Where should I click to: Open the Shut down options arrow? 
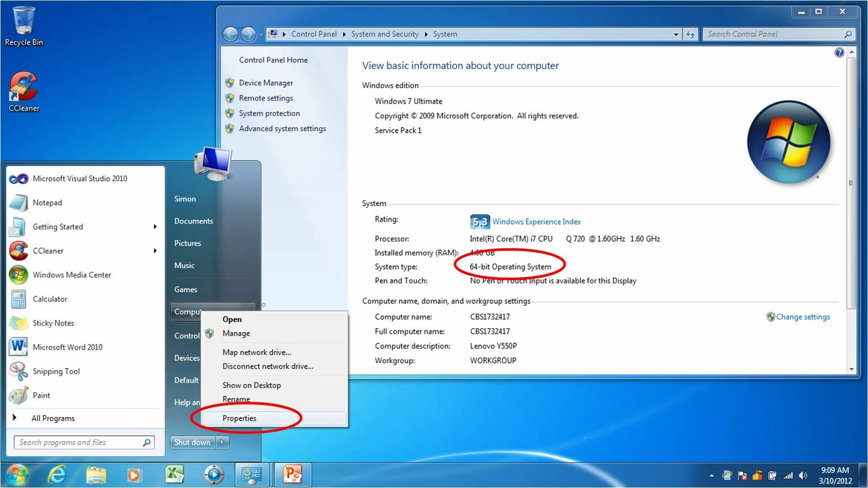tap(222, 443)
